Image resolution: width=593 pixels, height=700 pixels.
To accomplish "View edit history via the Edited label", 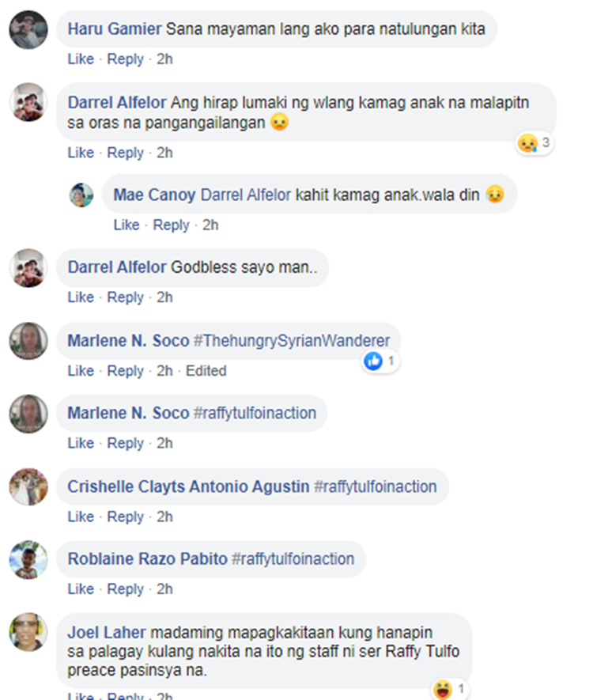I will click(206, 370).
